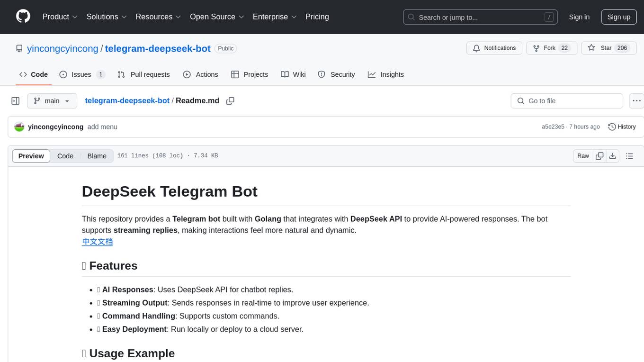The width and height of the screenshot is (644, 362).
Task: Expand the Enterprise menu
Action: click(x=275, y=17)
